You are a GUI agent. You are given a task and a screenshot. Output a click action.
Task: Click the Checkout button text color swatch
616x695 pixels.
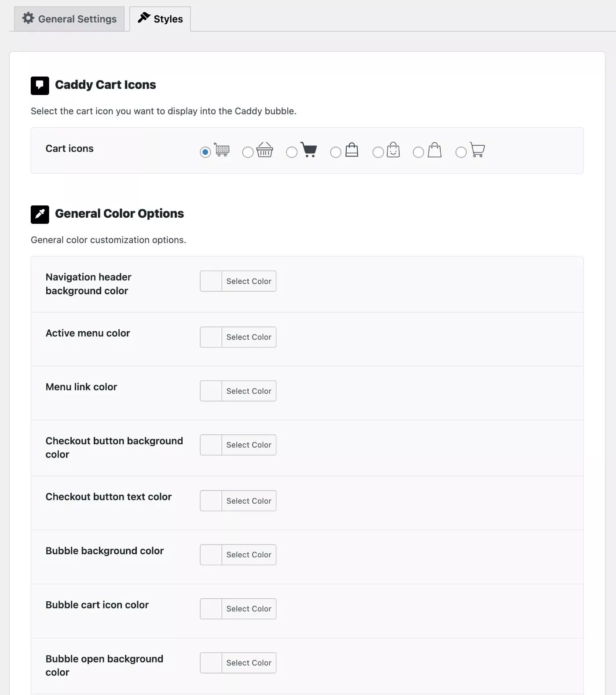click(x=211, y=501)
